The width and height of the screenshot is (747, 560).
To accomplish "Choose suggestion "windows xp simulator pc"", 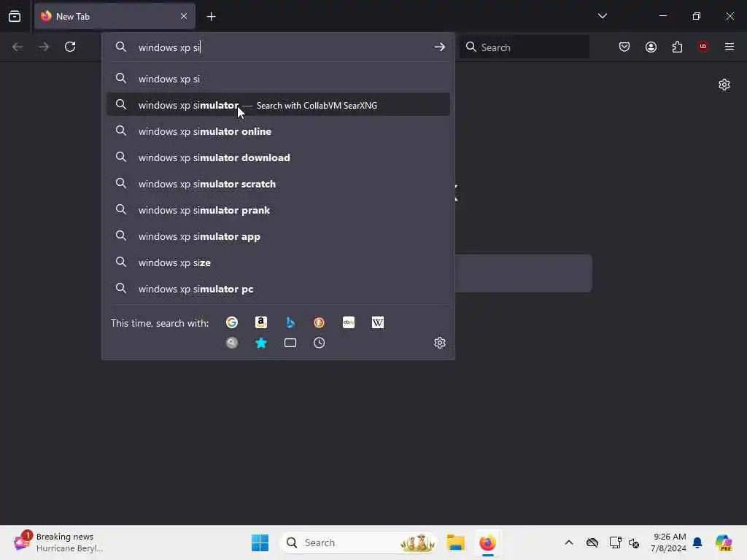I will tap(278, 289).
